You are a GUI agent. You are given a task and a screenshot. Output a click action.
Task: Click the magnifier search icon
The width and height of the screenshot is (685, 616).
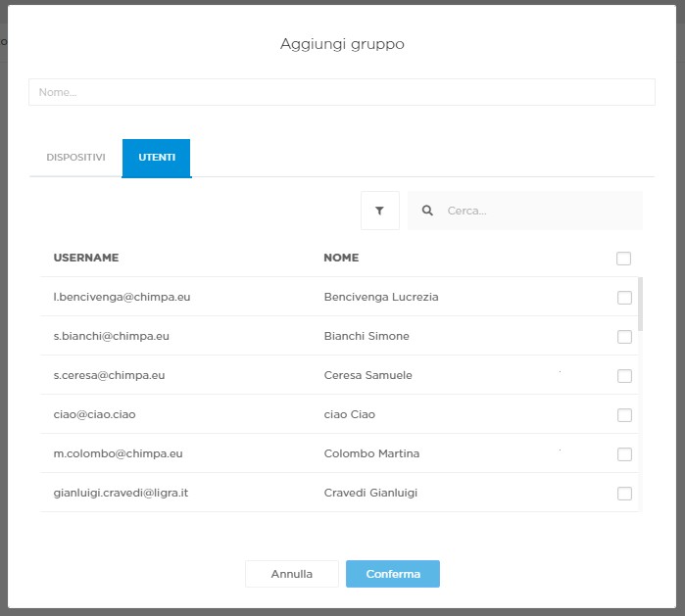coord(427,211)
